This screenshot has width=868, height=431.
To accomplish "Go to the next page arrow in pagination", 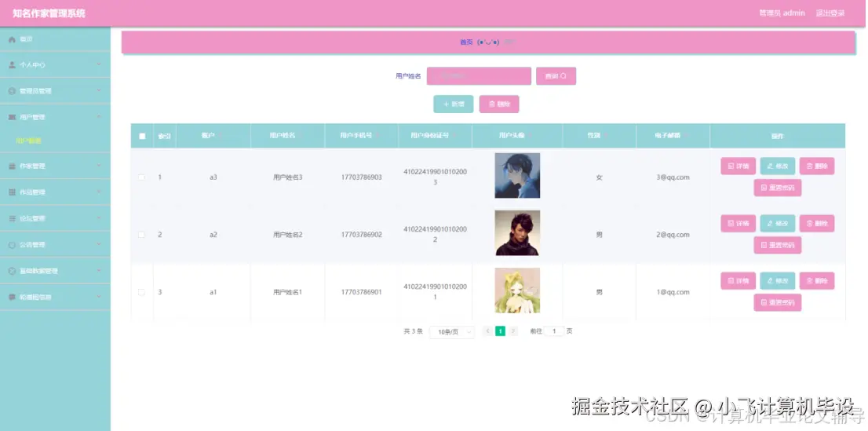I will [x=513, y=331].
